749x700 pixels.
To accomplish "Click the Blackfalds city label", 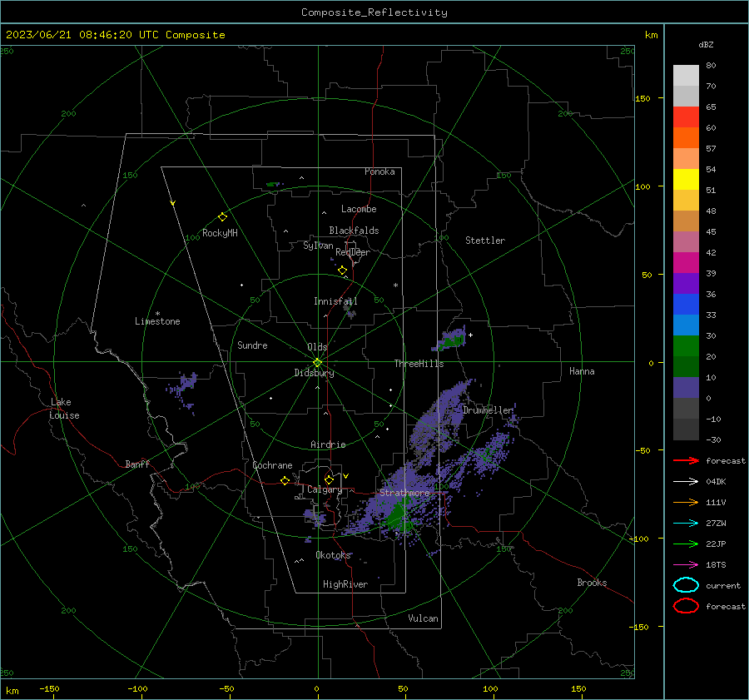I will click(x=354, y=231).
